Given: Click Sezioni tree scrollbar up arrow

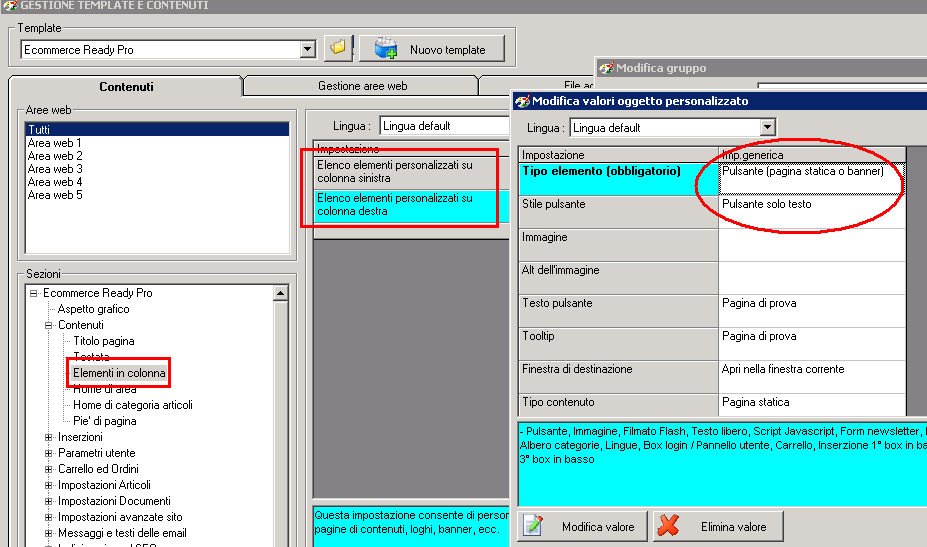Looking at the screenshot, I should 280,293.
